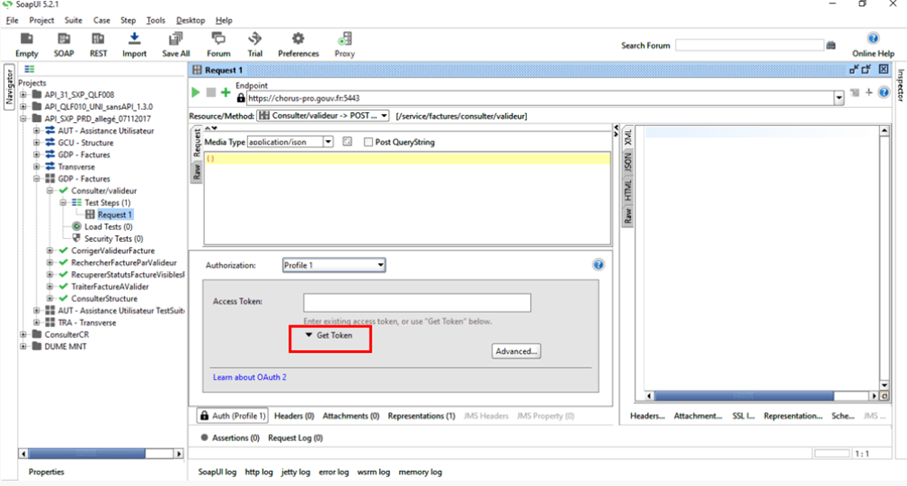Open memory log tab
907x486 pixels.
(420, 472)
